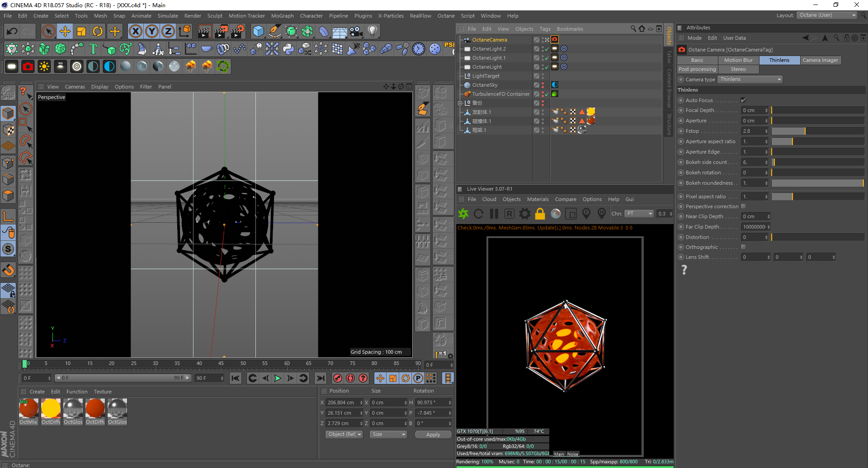Play the timeline animation forward

click(x=278, y=378)
